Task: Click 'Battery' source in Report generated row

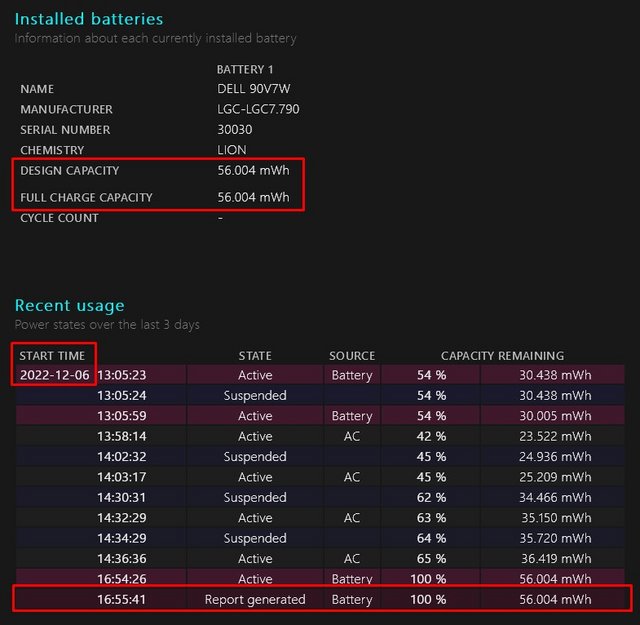Action: pos(352,600)
